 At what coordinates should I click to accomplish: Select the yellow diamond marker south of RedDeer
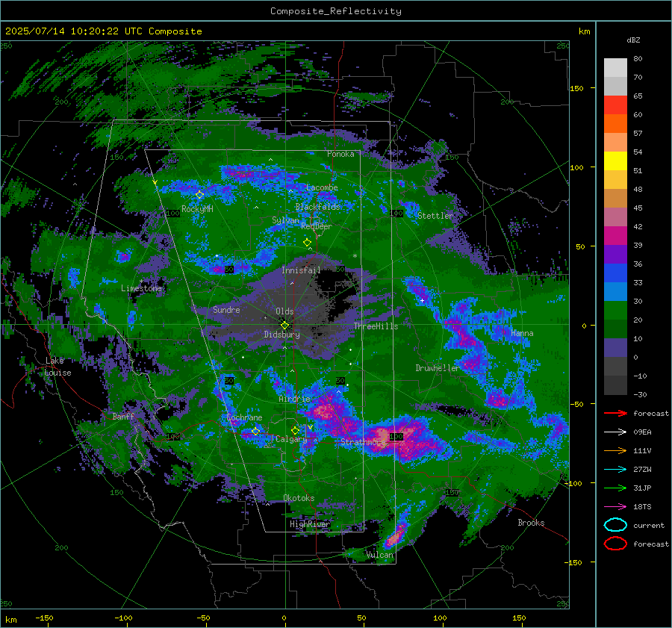[x=308, y=243]
